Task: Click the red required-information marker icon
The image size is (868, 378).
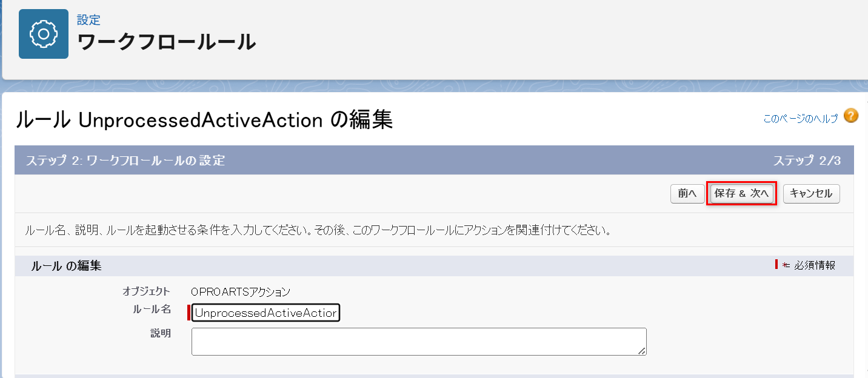Action: coord(777,265)
